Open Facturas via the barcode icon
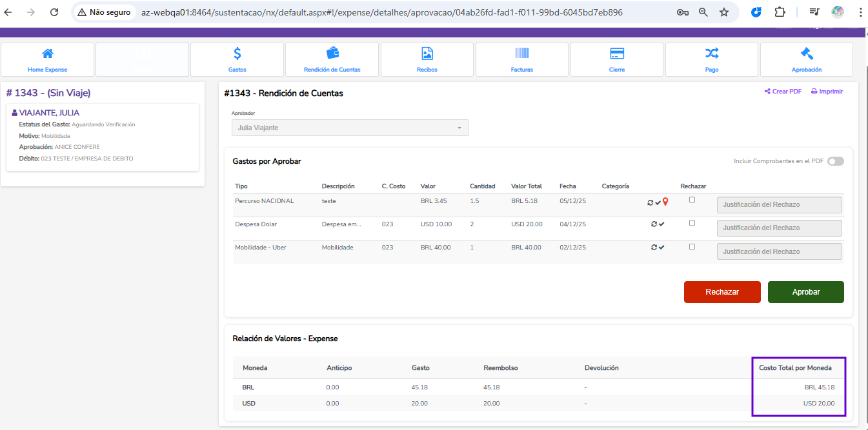 (521, 54)
